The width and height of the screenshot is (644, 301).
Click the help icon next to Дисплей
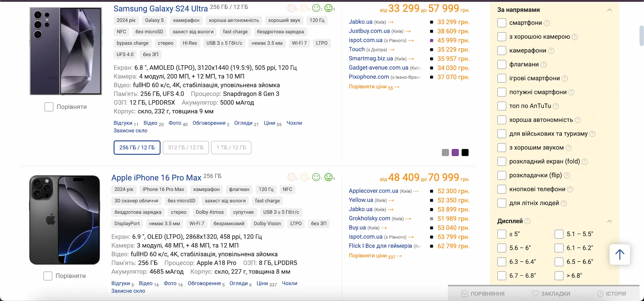click(528, 221)
